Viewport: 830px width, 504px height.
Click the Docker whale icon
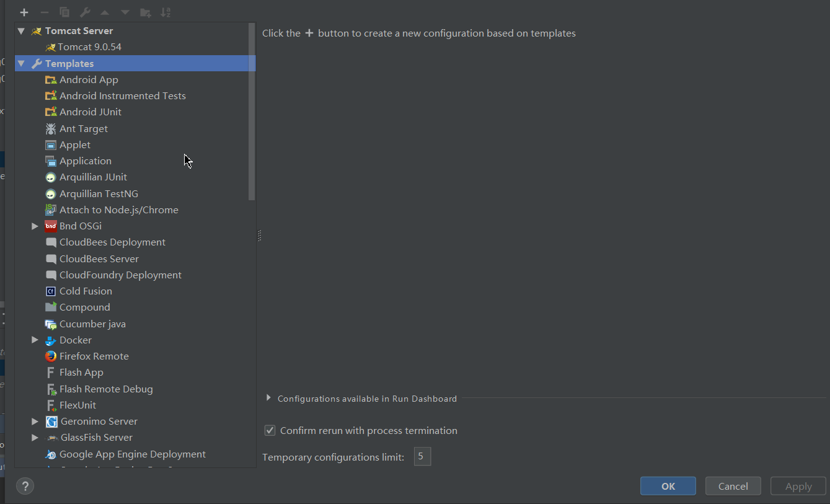51,340
